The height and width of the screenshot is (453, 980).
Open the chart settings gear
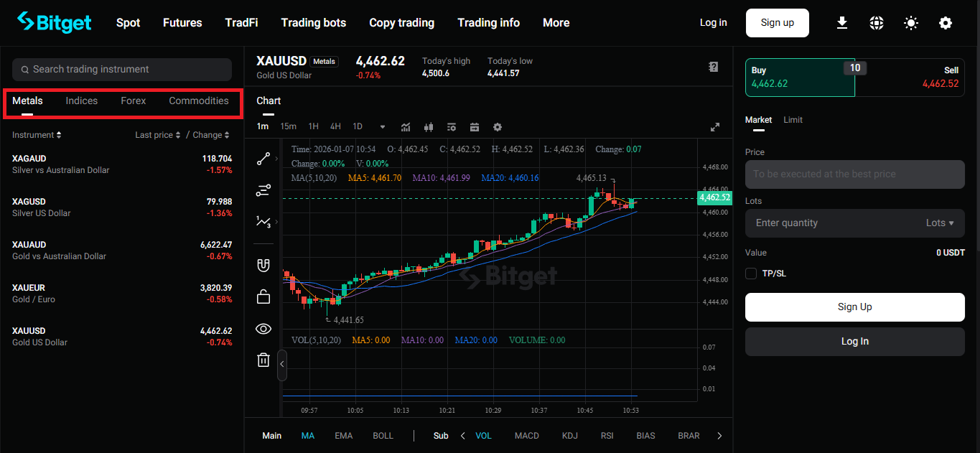[x=498, y=127]
